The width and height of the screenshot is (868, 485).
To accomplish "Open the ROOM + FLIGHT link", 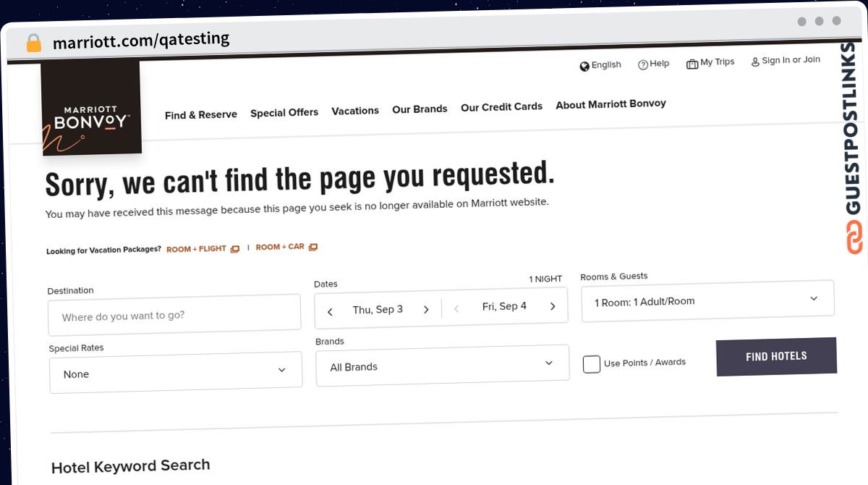I will click(196, 249).
